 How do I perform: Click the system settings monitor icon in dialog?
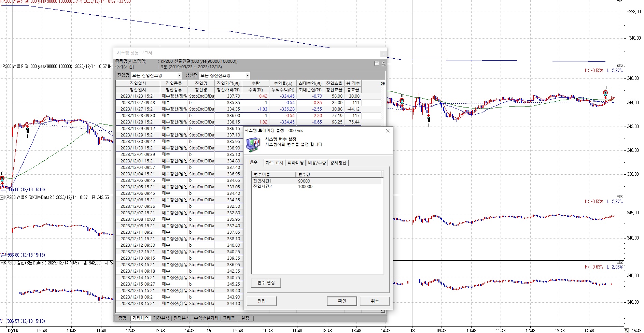point(253,144)
